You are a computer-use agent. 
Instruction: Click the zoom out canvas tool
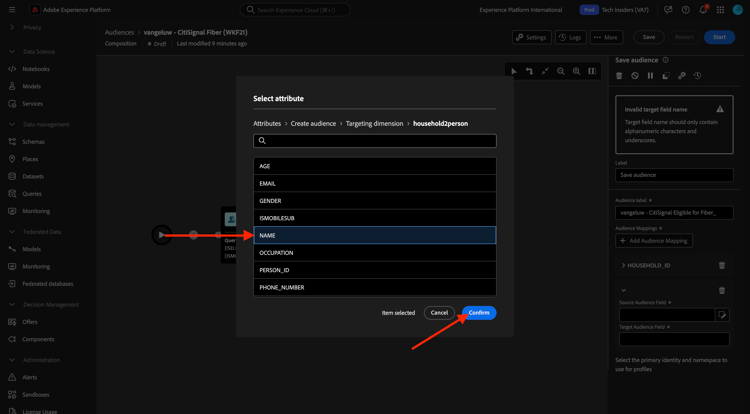pyautogui.click(x=561, y=71)
